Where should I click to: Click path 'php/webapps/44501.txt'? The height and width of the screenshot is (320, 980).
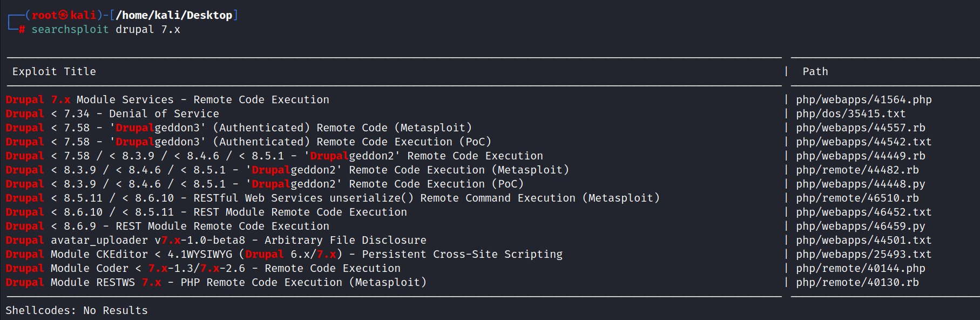(864, 240)
